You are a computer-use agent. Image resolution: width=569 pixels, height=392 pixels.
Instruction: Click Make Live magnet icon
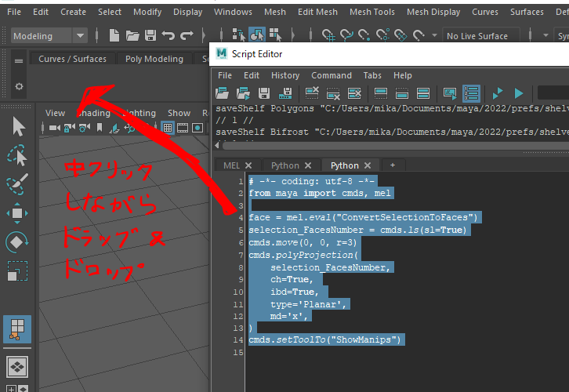(419, 35)
